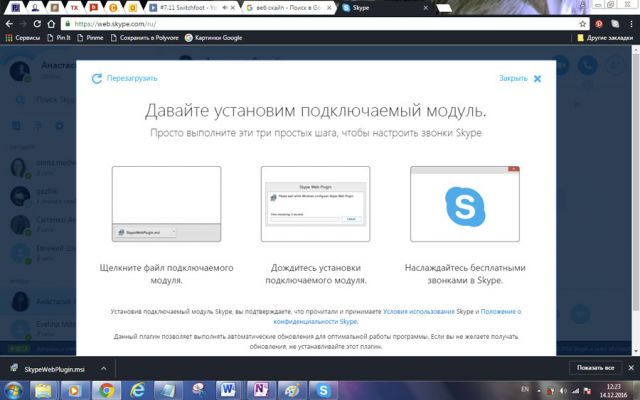
Task: Open the Chrome three-dot menu
Action: tap(631, 24)
